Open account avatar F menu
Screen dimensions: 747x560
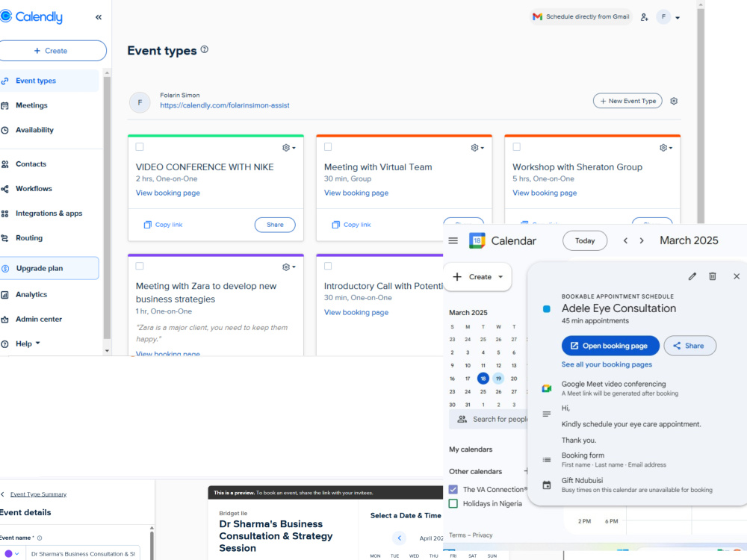(x=669, y=17)
